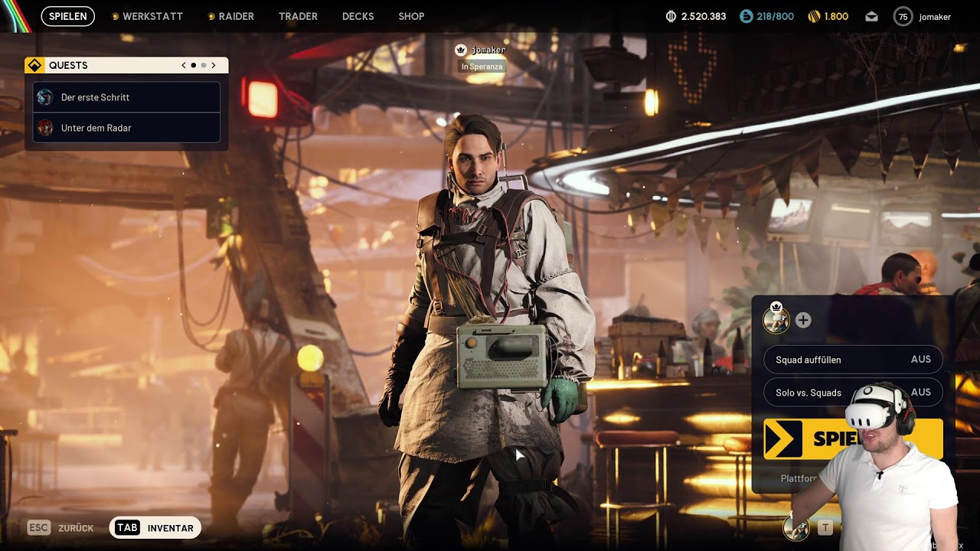Click the level 75 badge

[x=903, y=16]
